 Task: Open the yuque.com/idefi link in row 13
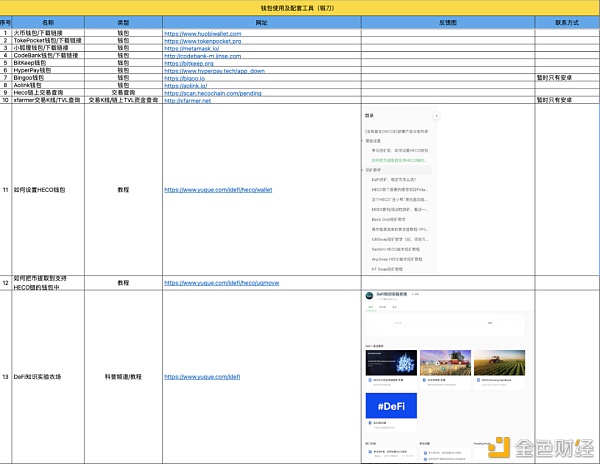click(202, 377)
